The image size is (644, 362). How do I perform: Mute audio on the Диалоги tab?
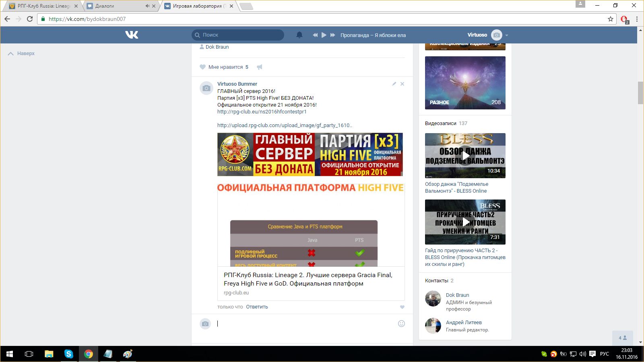coord(147,6)
